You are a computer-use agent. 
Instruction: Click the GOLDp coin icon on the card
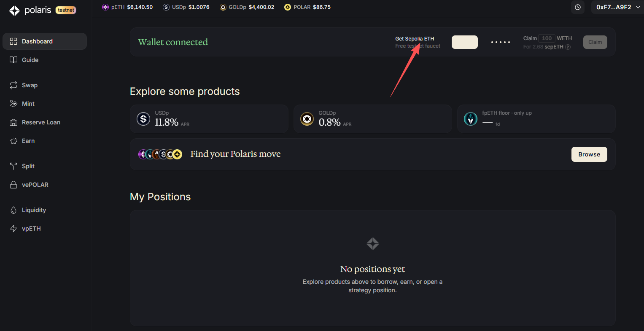(x=307, y=119)
